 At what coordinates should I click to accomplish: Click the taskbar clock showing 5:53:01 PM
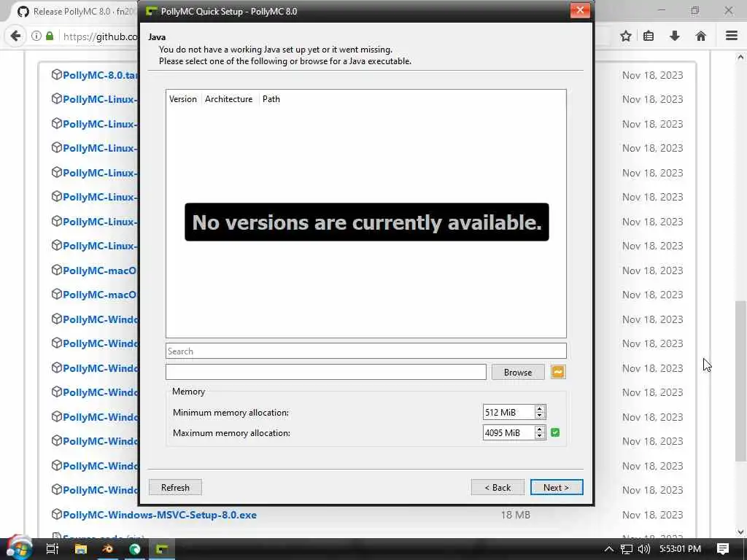680,549
